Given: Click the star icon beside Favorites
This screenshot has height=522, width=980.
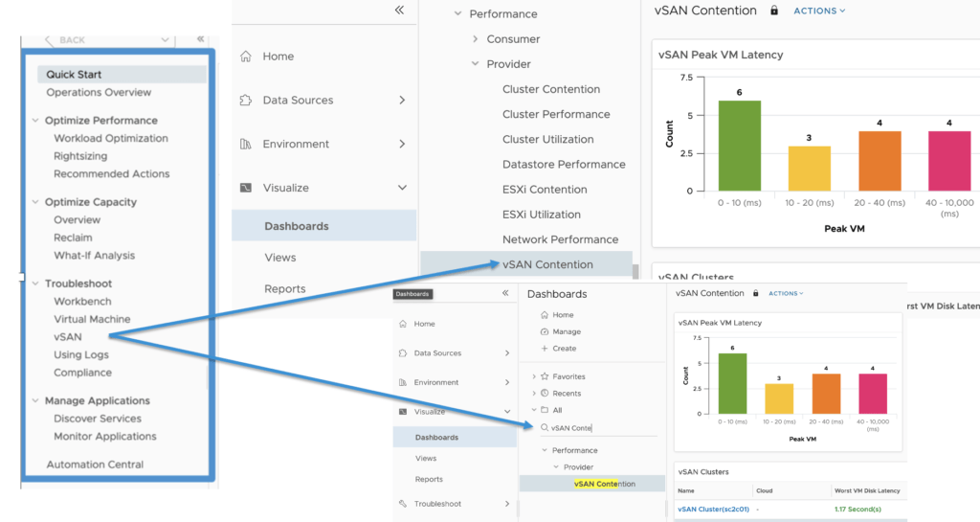Looking at the screenshot, I should point(545,377).
